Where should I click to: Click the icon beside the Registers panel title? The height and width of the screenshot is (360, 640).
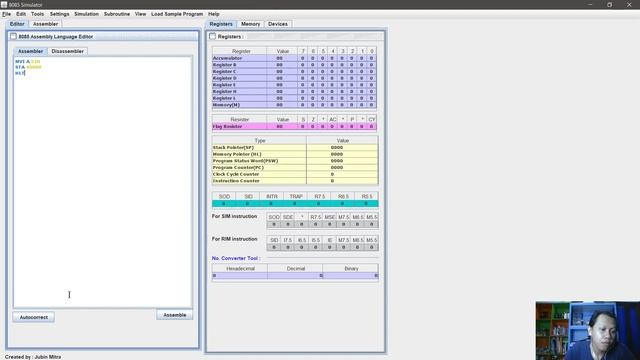pos(212,36)
